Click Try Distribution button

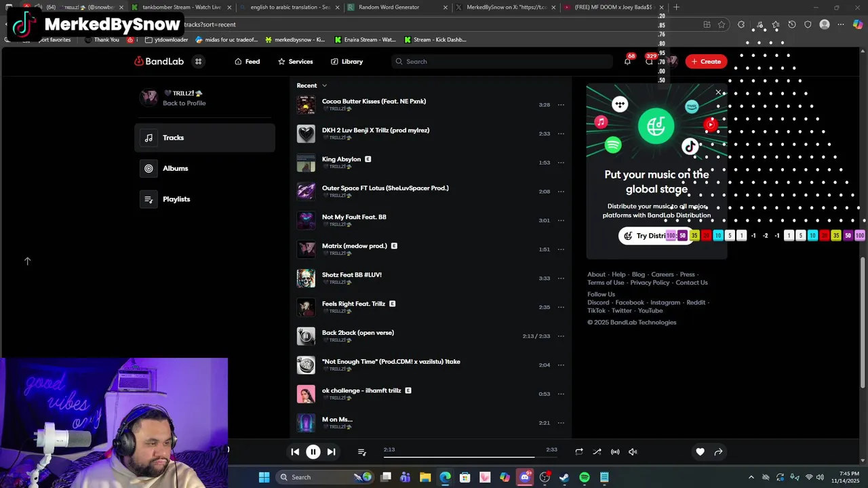[656, 236]
